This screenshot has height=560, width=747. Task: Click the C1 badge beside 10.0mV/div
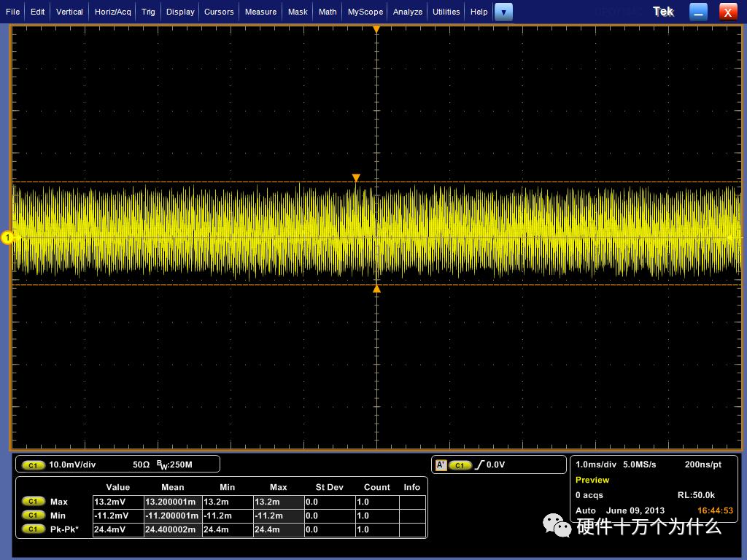[34, 464]
